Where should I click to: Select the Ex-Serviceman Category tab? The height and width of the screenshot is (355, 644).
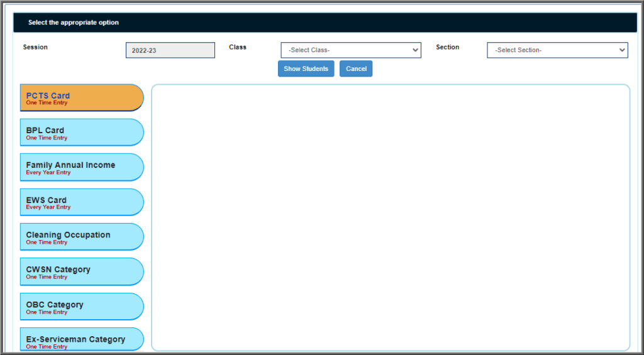(81, 340)
